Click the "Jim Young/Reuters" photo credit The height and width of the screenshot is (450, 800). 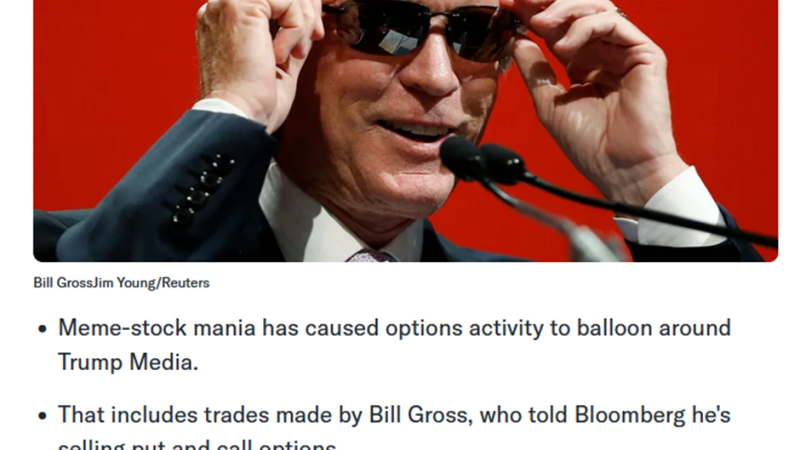[152, 283]
